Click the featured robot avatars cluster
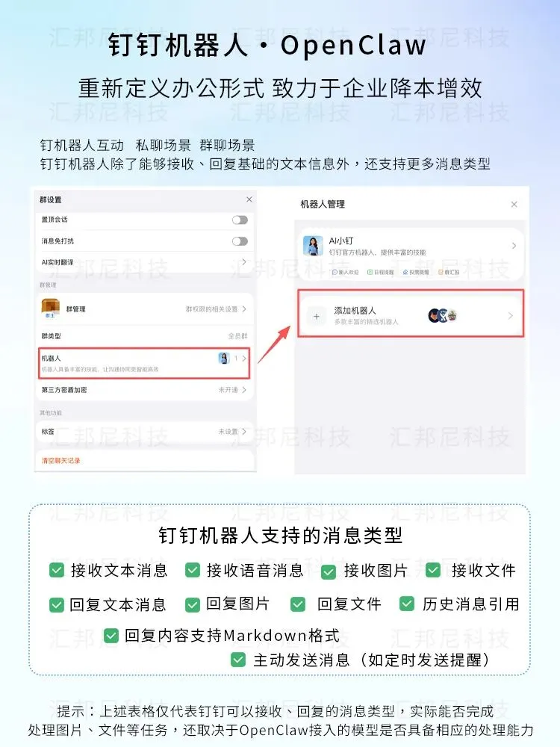This screenshot has height=747, width=560. 443,315
